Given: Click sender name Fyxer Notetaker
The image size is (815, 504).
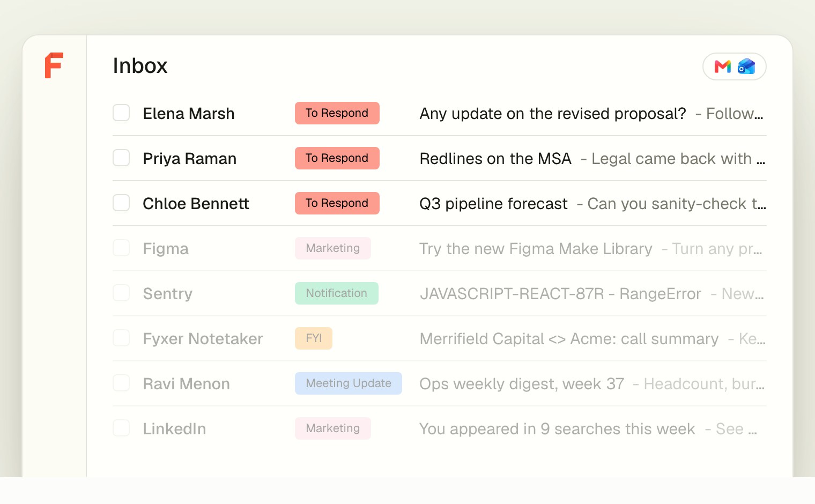Looking at the screenshot, I should [x=203, y=339].
